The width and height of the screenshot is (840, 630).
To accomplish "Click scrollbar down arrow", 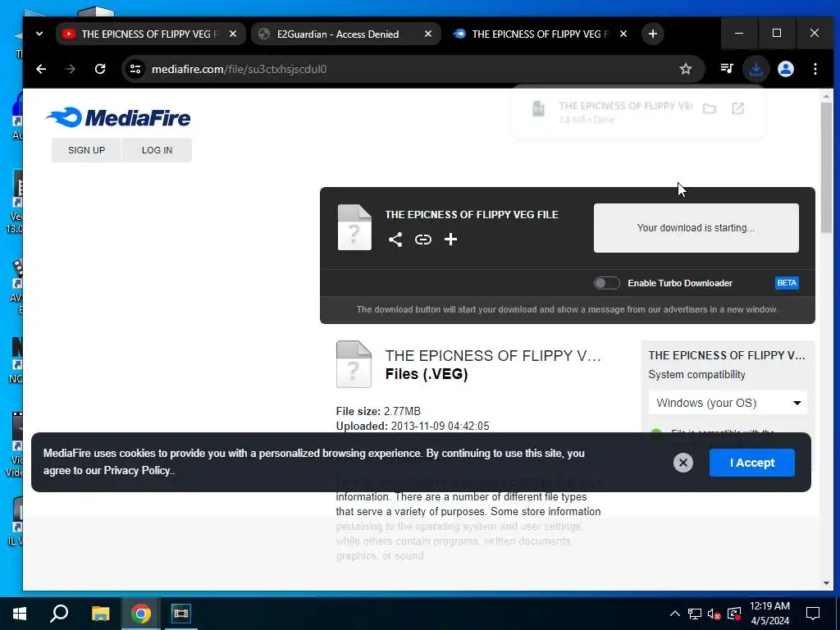I will (x=826, y=583).
